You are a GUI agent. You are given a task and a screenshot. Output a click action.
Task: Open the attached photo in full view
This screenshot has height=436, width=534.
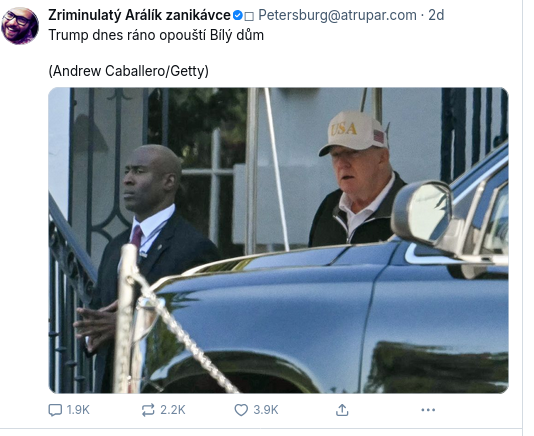tap(278, 240)
